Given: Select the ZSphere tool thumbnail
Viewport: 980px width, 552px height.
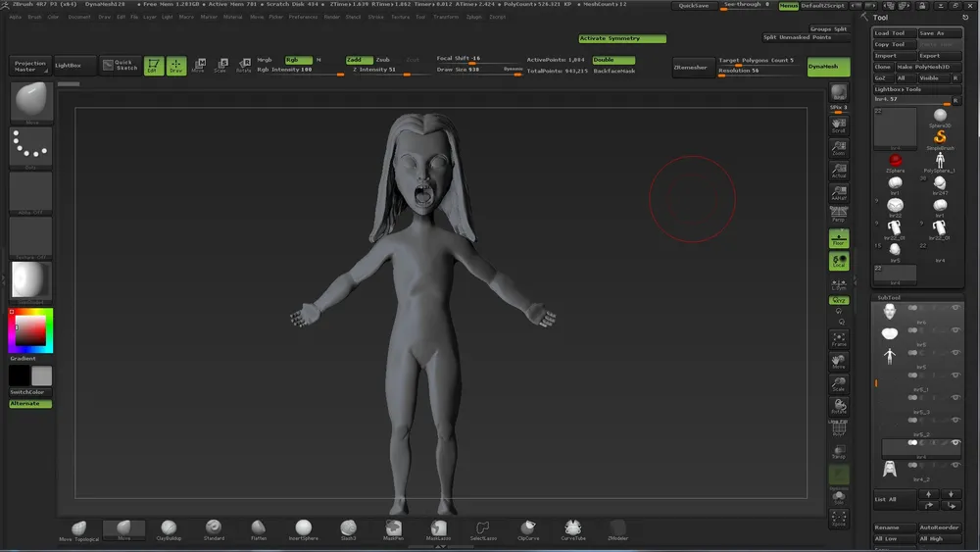Looking at the screenshot, I should coord(895,162).
